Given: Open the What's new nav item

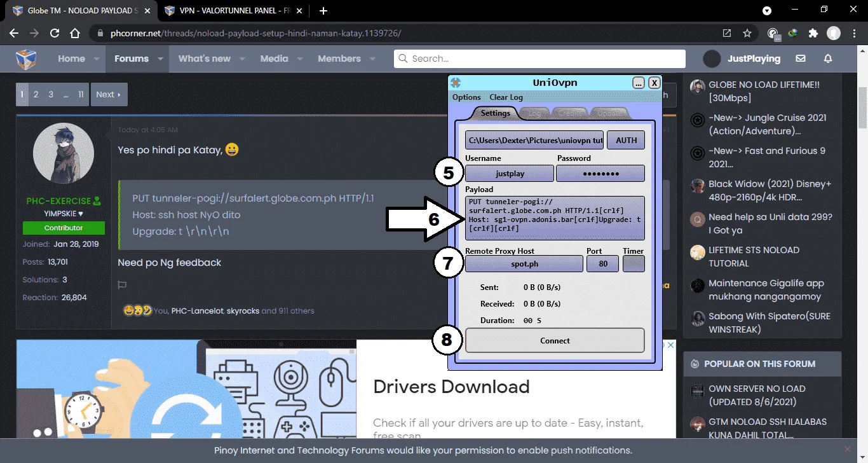Looking at the screenshot, I should [x=204, y=59].
